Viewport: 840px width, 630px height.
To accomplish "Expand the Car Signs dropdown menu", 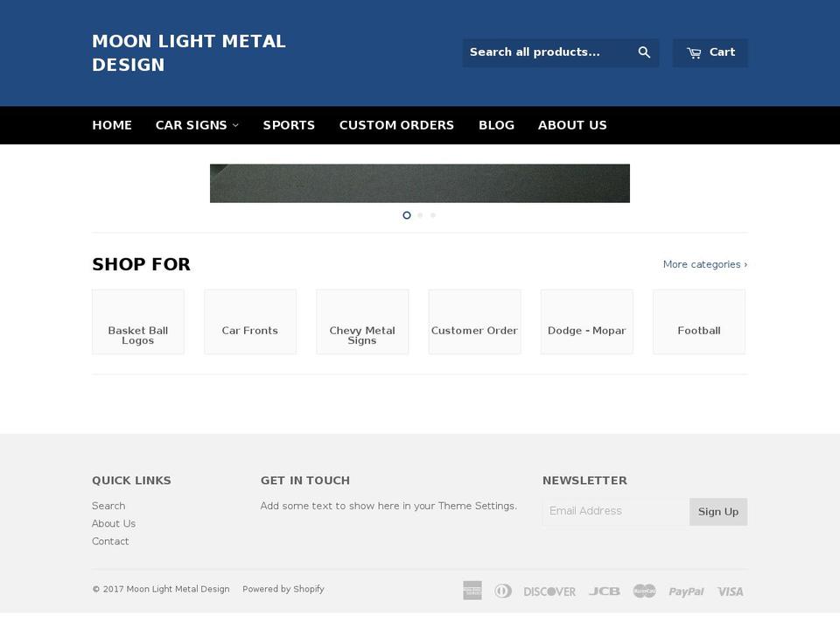I will [197, 125].
